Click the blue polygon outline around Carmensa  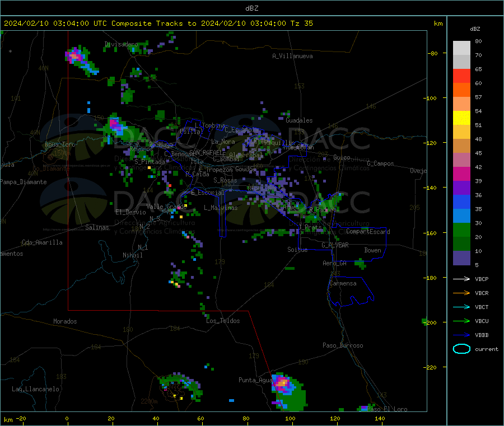[x=351, y=292]
